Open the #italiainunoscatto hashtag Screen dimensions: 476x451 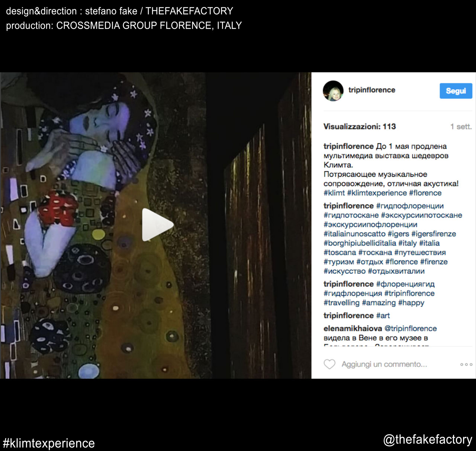(x=354, y=234)
